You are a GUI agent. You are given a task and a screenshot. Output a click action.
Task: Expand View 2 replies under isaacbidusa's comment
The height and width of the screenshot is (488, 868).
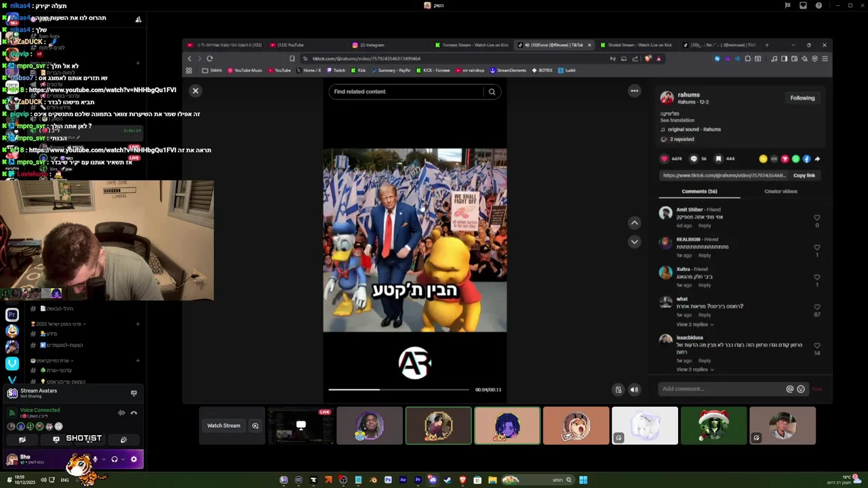click(x=694, y=369)
